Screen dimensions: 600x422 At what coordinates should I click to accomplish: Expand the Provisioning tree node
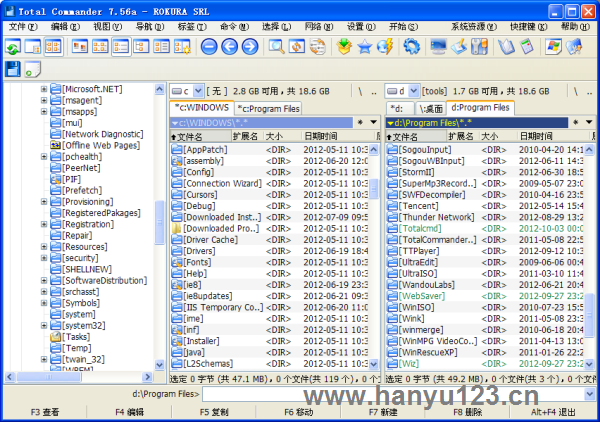click(44, 202)
